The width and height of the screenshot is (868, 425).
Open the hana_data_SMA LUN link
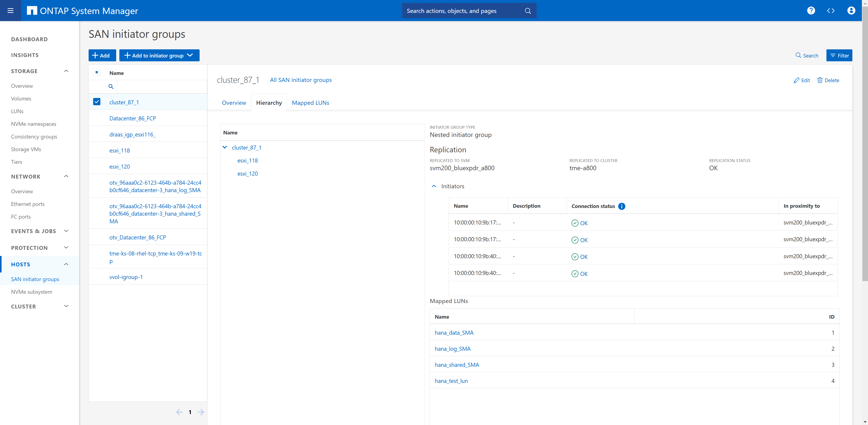[x=454, y=333]
